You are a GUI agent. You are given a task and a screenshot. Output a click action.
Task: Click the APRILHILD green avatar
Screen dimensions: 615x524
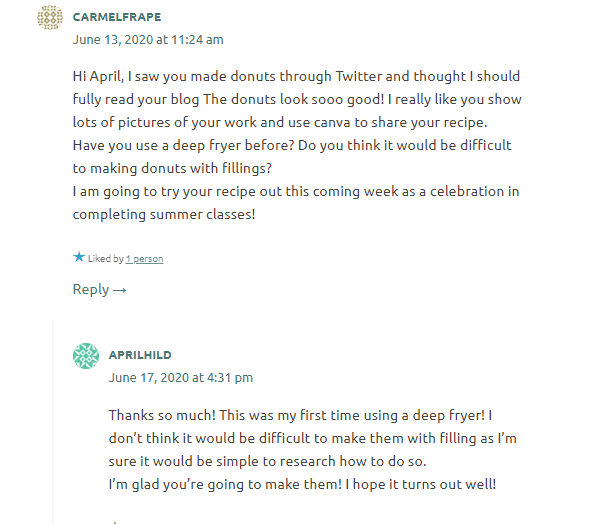coord(86,356)
